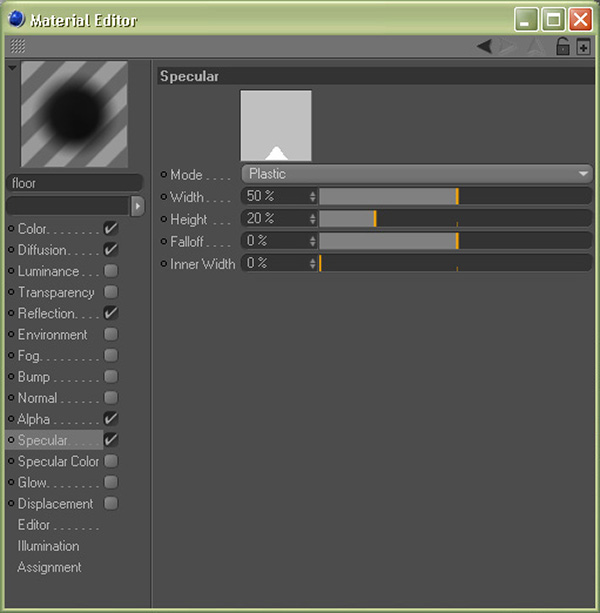Click the Width parameter animation dot
The height and width of the screenshot is (613, 600).
click(164, 197)
